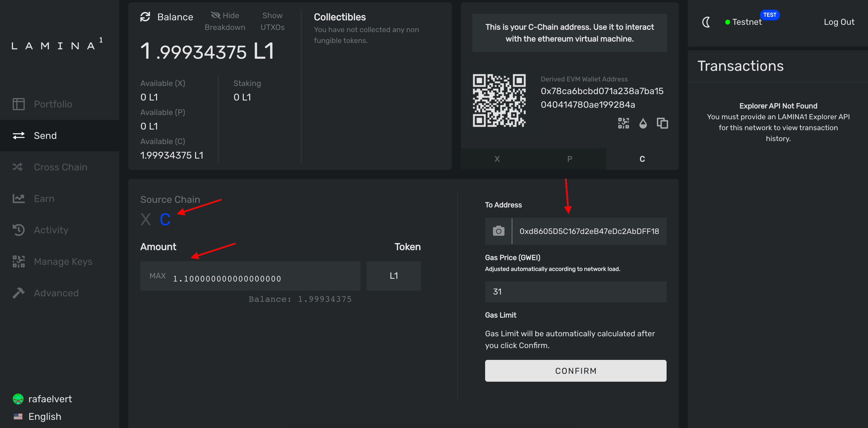Copy the wallet address with copy icon
Screen dimensions: 868x428
[662, 123]
